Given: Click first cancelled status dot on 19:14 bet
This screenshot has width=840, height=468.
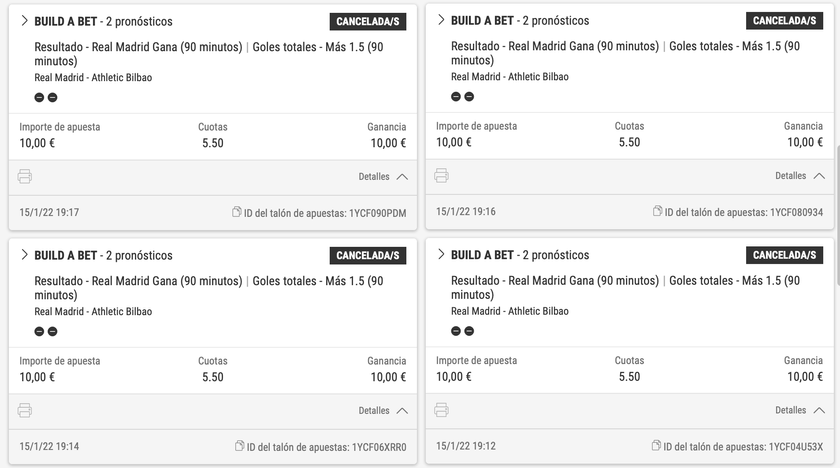Looking at the screenshot, I should click(x=39, y=331).
